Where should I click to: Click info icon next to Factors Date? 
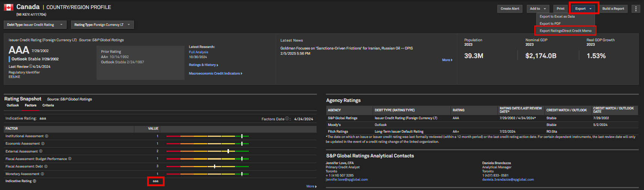click(x=287, y=119)
